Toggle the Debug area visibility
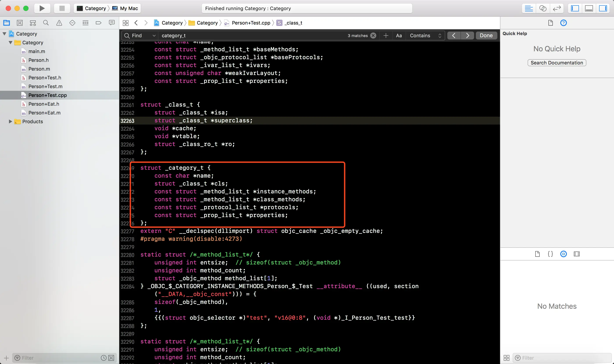 pyautogui.click(x=589, y=8)
